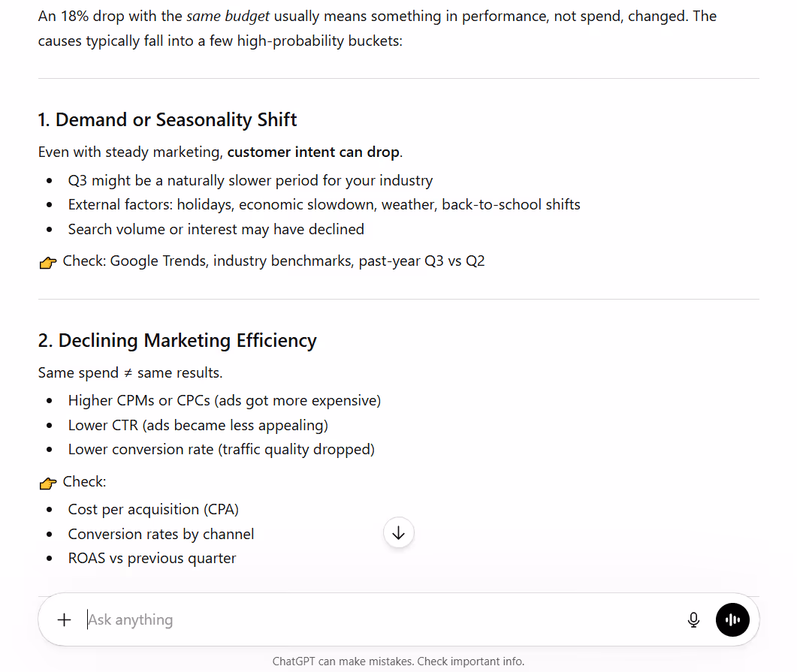The image size is (797, 672).
Task: Click the Demand or Seasonality Shift heading
Action: 168,120
